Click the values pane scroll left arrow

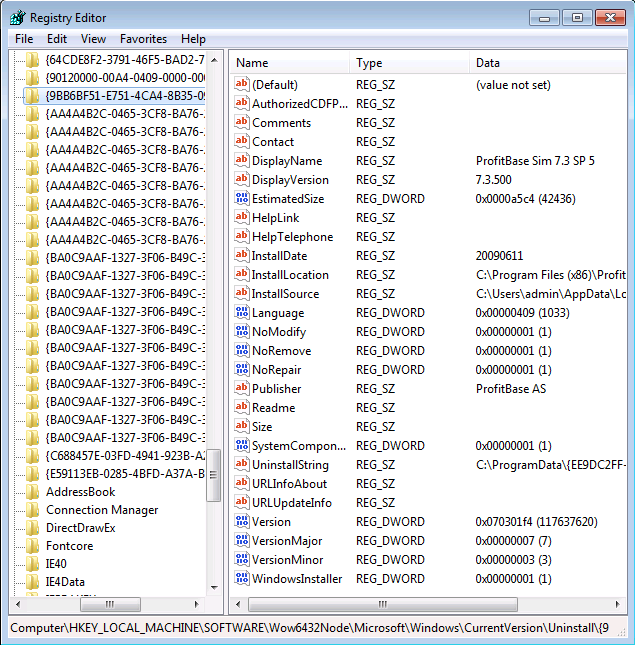[x=238, y=604]
